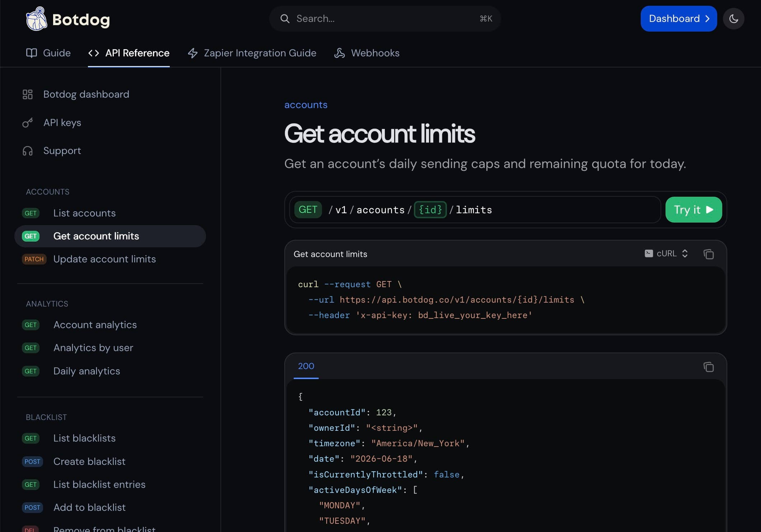The height and width of the screenshot is (532, 761).
Task: Select the 200 response tab
Action: click(306, 366)
